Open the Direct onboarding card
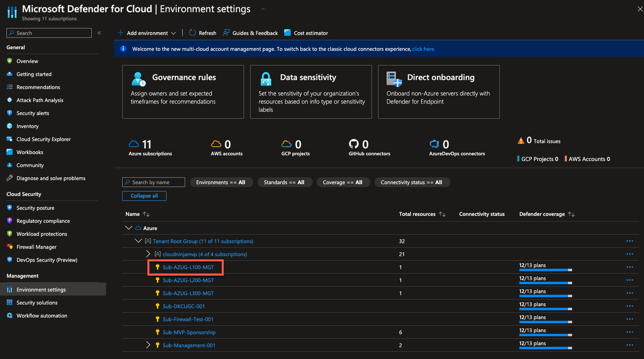 439,92
